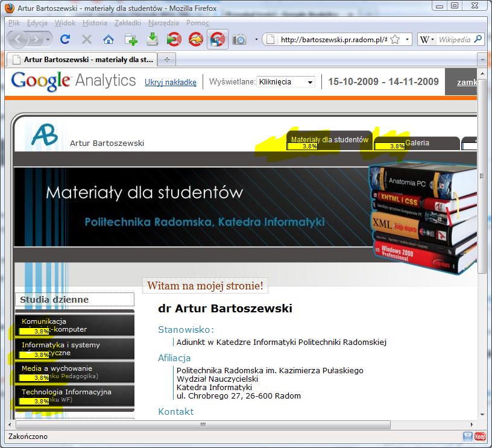Click the vertical scrollbar thumb

[x=482, y=176]
